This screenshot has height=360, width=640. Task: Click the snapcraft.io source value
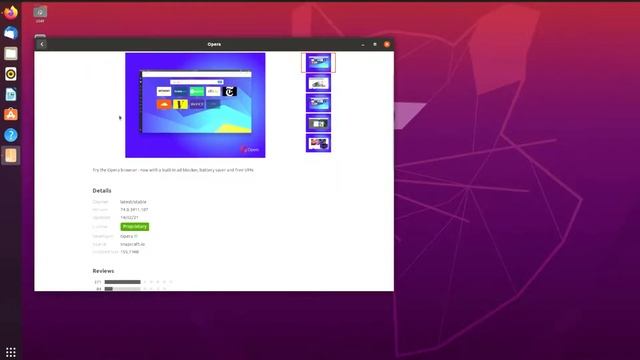coord(133,244)
